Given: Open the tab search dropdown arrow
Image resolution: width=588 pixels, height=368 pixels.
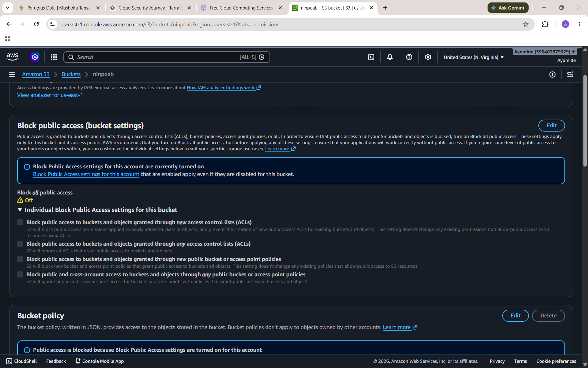Looking at the screenshot, I should pyautogui.click(x=8, y=8).
